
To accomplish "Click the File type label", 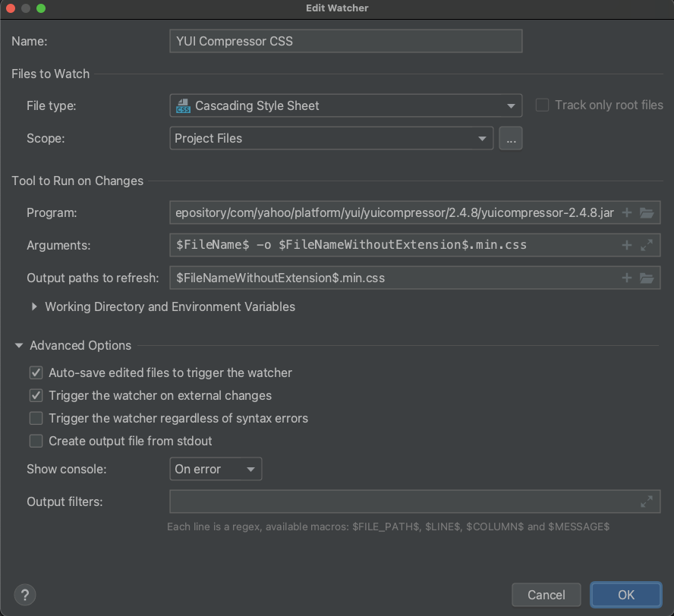I will 51,105.
